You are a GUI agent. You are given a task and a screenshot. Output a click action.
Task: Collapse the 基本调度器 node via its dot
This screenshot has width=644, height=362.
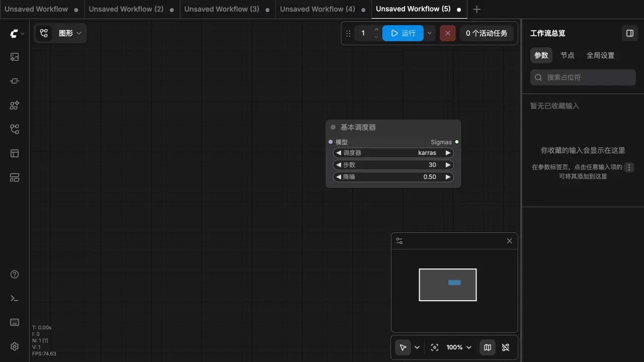pos(333,128)
